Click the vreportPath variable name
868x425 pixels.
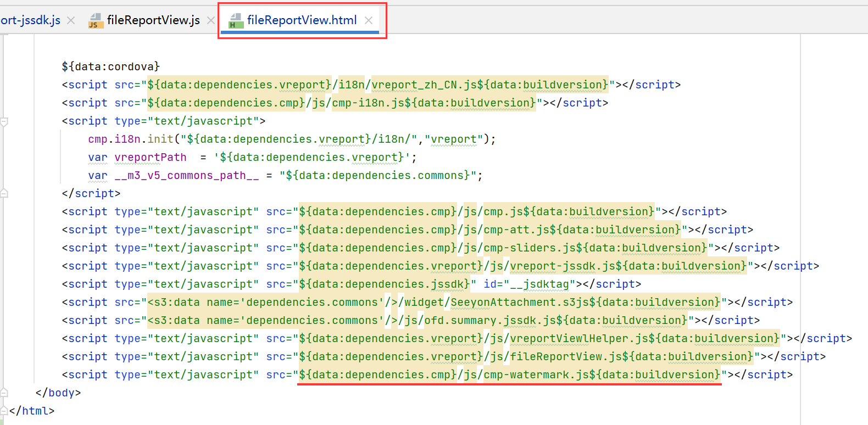(150, 158)
